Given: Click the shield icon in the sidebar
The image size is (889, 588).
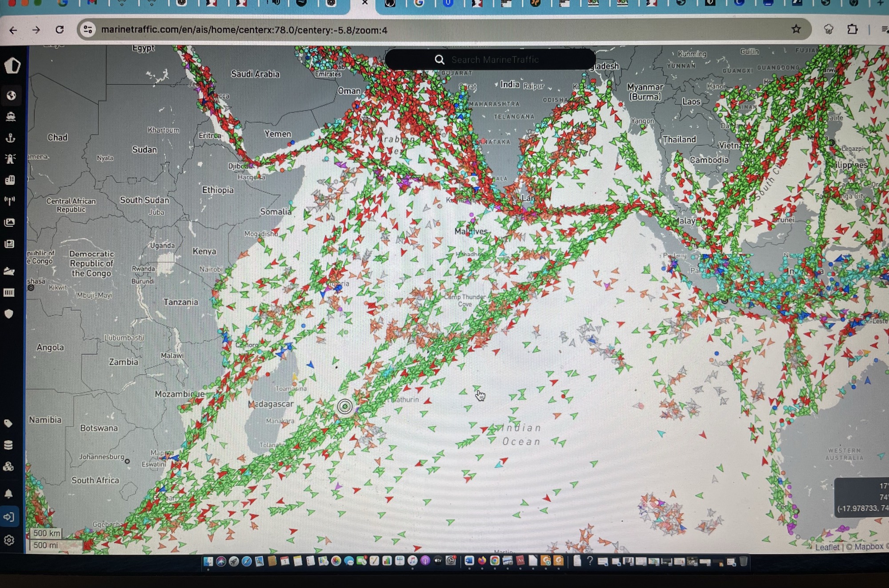Looking at the screenshot, I should 9,314.
